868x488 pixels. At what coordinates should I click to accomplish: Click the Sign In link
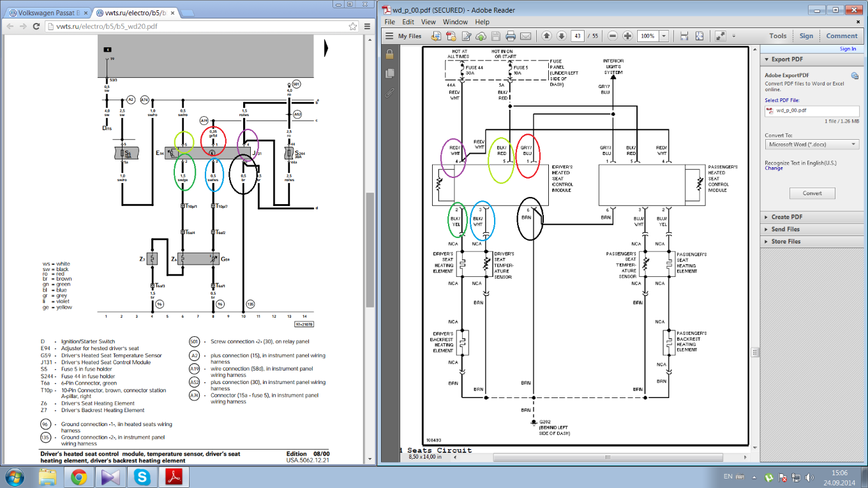(x=848, y=49)
